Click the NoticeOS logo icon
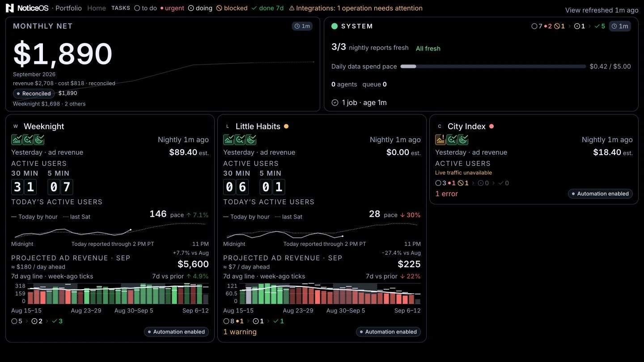Viewport: 644px width, 362px height. (10, 8)
